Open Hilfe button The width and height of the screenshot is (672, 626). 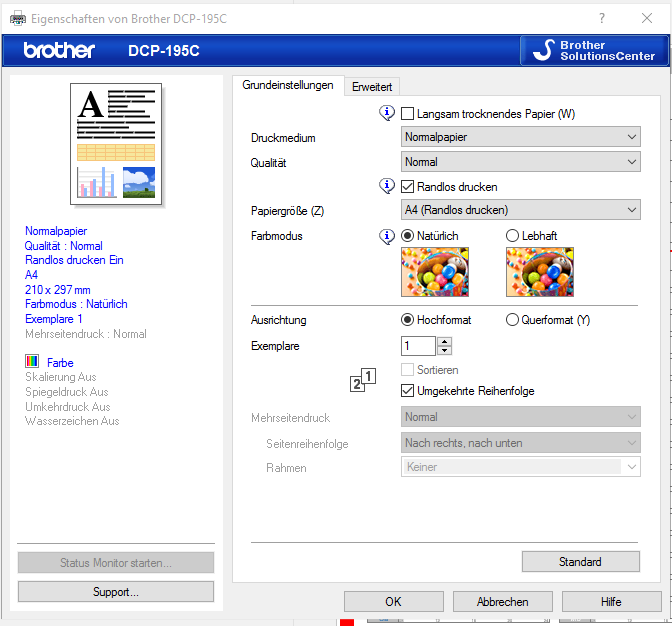(x=611, y=602)
